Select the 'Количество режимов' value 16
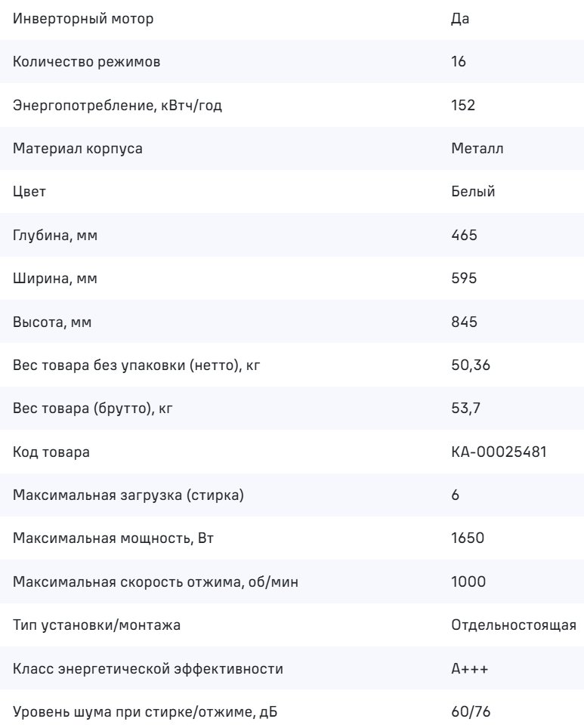 tap(459, 61)
